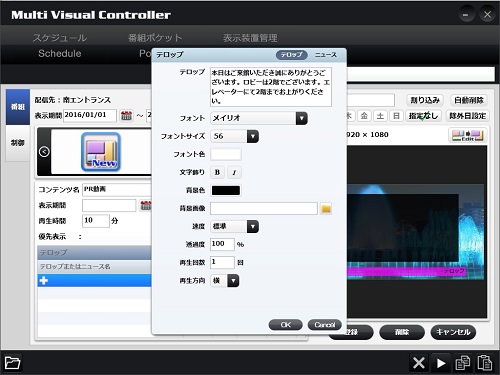Open the スケジュール Schedule menu

pyautogui.click(x=60, y=45)
